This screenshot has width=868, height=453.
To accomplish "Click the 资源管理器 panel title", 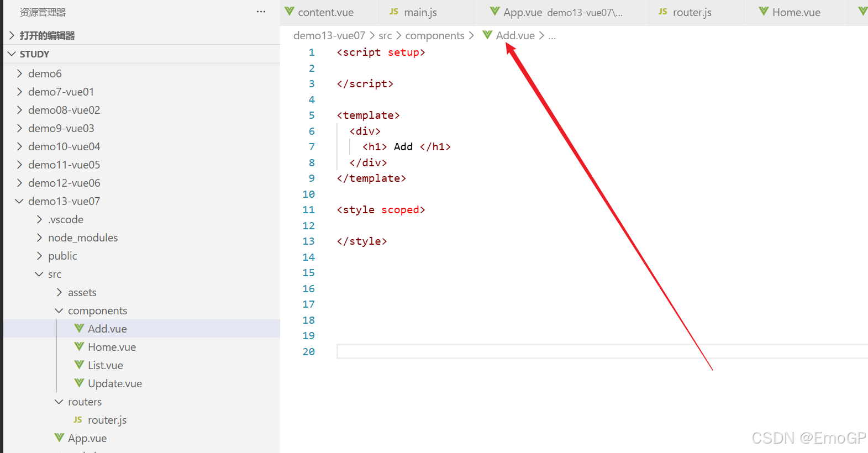I will click(x=43, y=12).
